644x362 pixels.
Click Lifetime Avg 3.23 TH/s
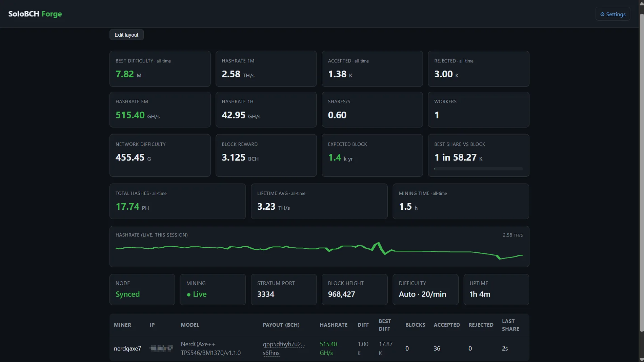[319, 201]
